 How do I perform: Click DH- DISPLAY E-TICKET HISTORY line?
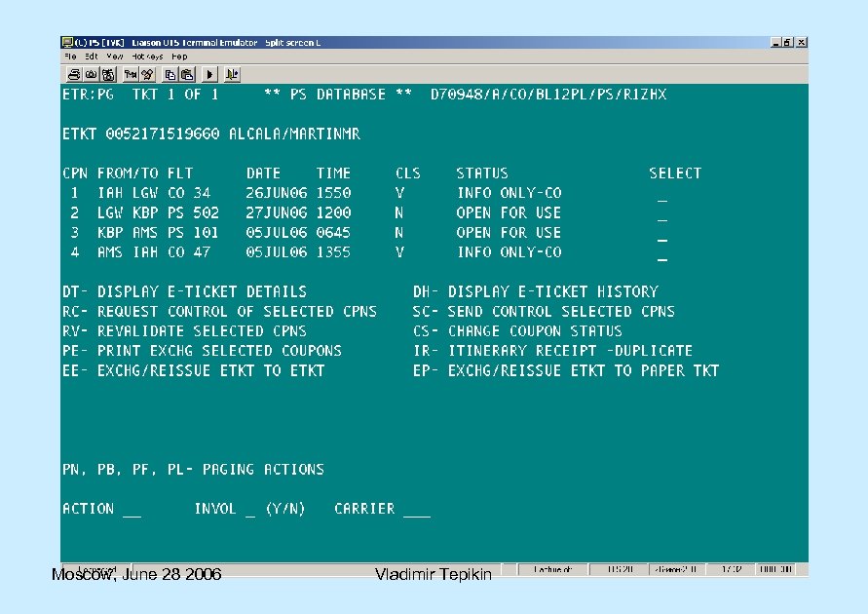click(535, 291)
